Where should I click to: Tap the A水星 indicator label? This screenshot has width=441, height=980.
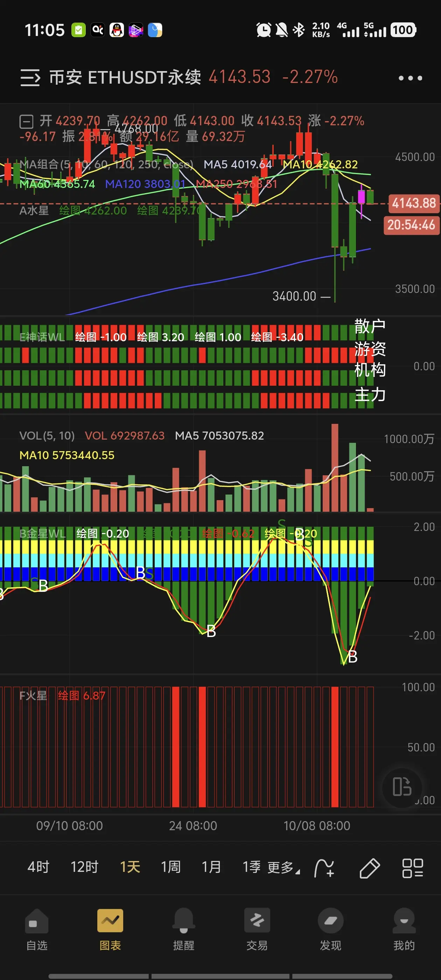34,210
